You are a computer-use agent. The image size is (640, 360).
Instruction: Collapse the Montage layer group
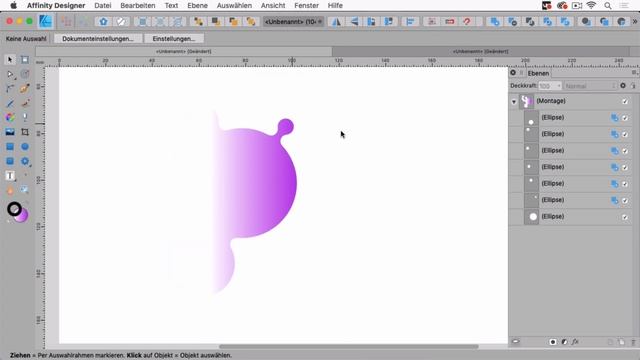coord(514,102)
